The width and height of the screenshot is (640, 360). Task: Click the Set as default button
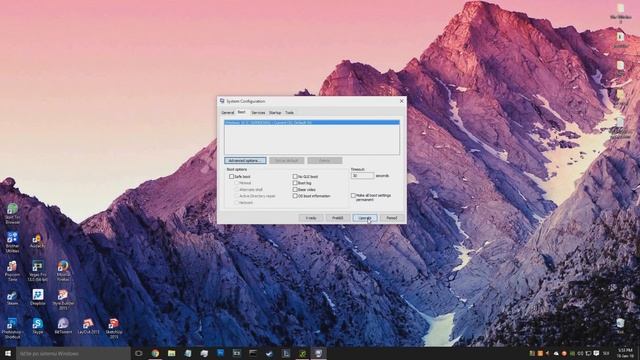point(287,160)
